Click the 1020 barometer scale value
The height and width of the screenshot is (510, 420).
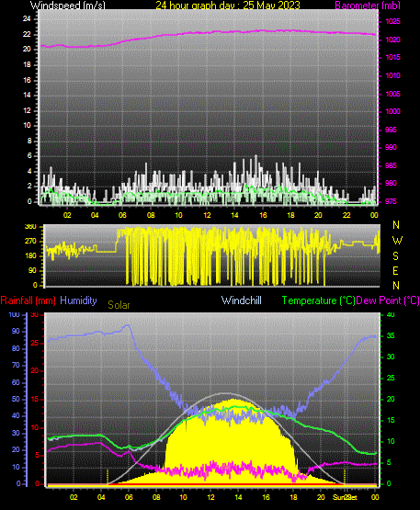(x=393, y=40)
